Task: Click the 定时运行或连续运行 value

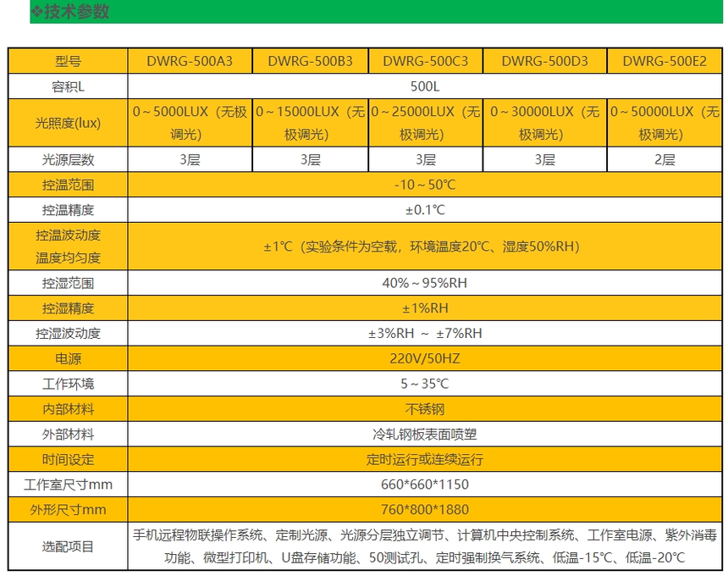Action: [425, 459]
